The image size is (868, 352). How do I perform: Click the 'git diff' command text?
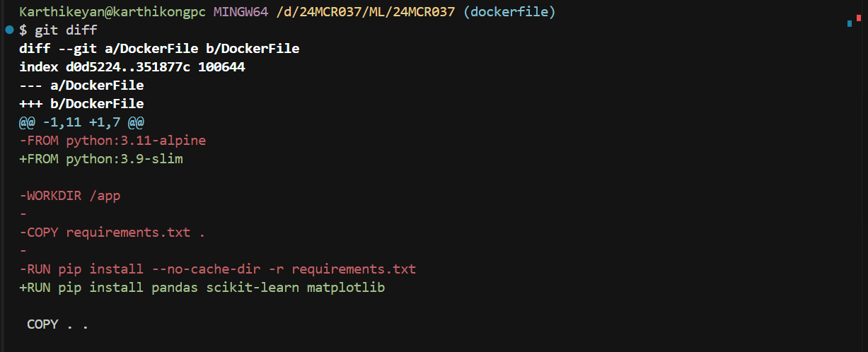[66, 30]
